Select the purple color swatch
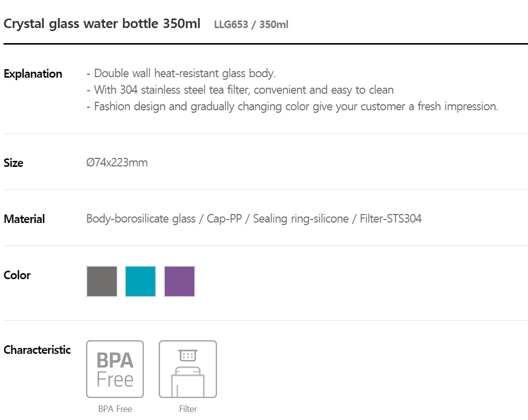Viewport: 528px width, 420px height. pyautogui.click(x=179, y=281)
